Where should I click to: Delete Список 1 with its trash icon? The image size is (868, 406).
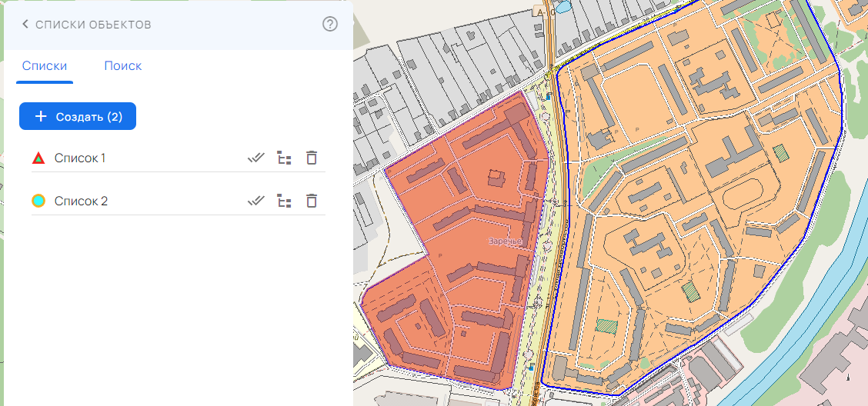(x=311, y=158)
